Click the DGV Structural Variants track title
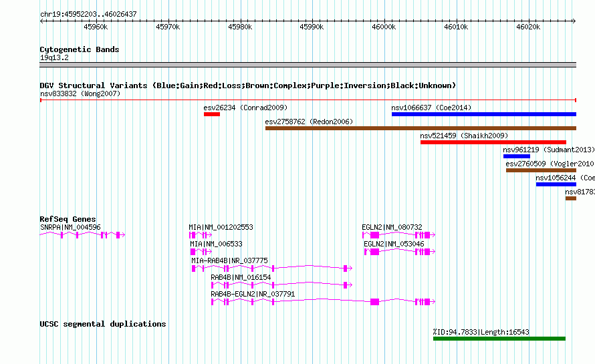The width and height of the screenshot is (595, 364). (248, 85)
